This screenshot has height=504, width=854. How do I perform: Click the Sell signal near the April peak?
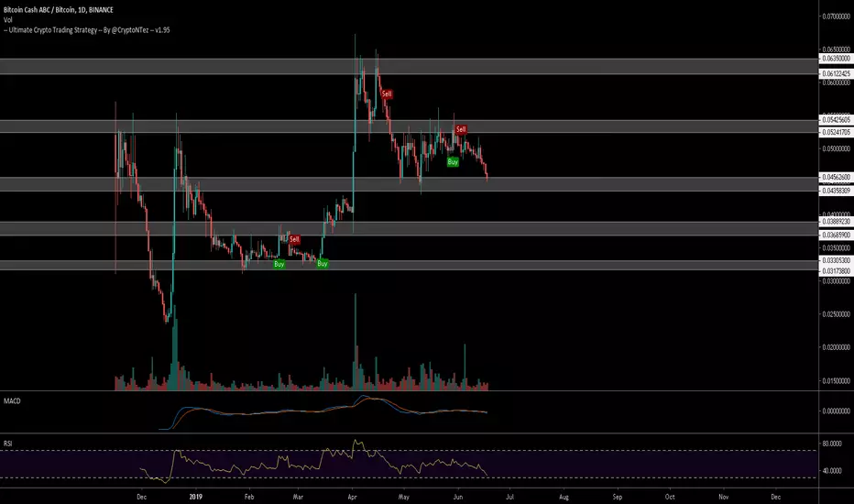point(387,93)
